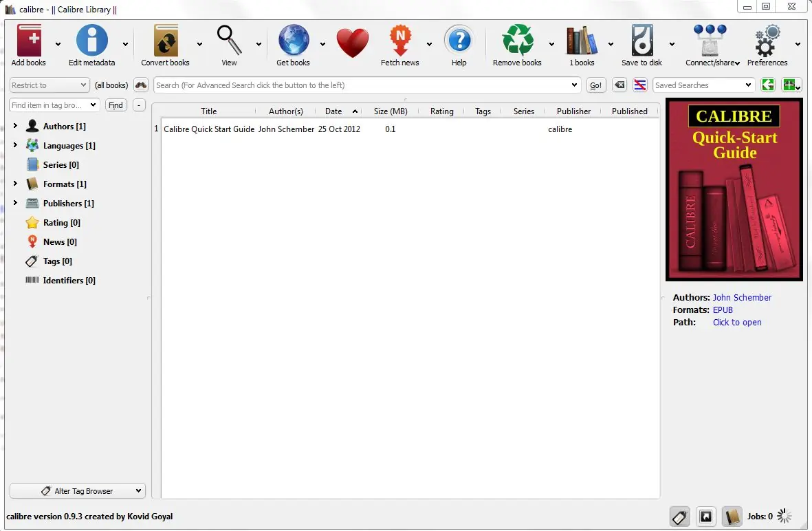Click the save current search plus icon
The height and width of the screenshot is (531, 812).
791,85
